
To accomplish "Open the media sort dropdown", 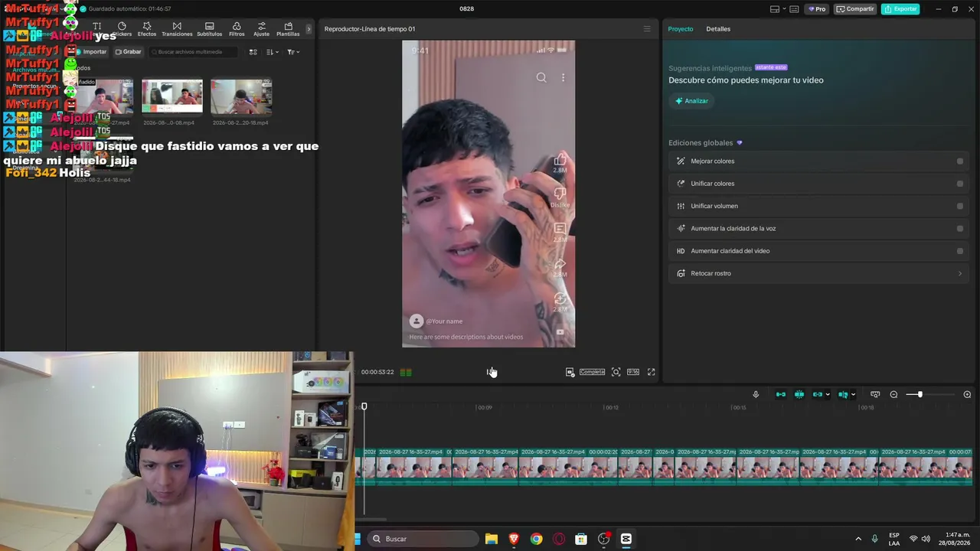I will click(272, 52).
